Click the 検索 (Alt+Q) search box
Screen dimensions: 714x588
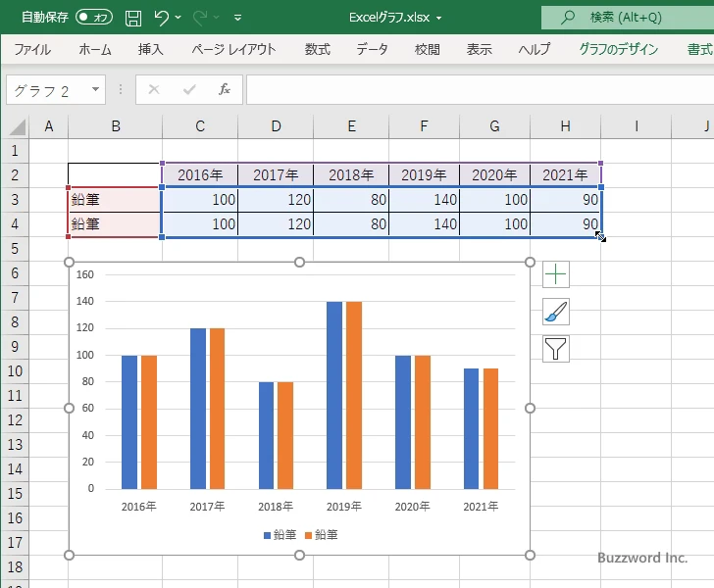pos(628,18)
